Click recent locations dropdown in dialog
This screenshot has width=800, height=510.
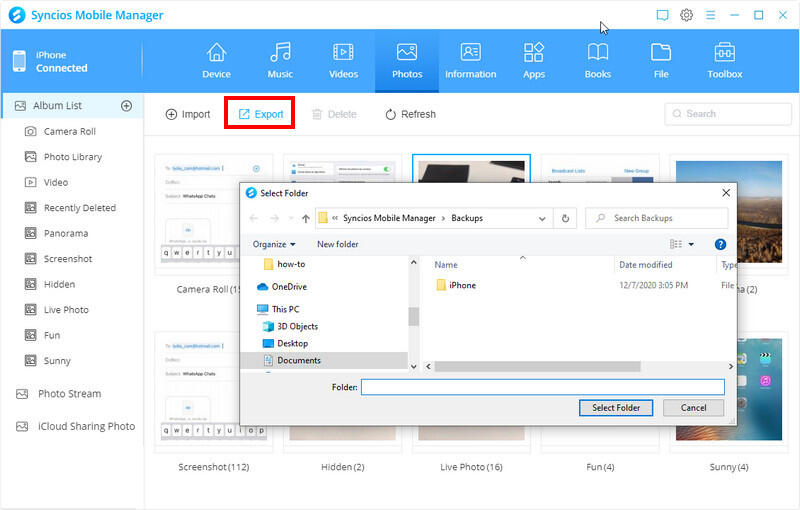291,218
